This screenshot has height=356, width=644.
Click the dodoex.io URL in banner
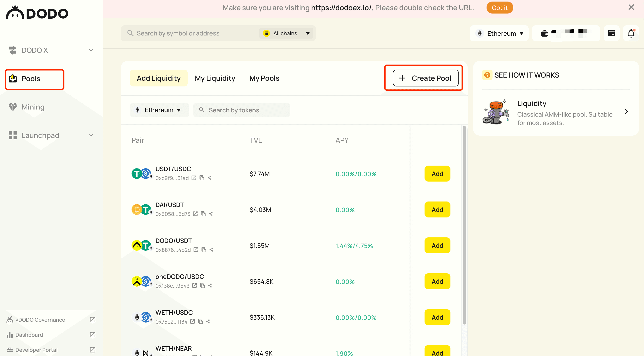coord(341,8)
